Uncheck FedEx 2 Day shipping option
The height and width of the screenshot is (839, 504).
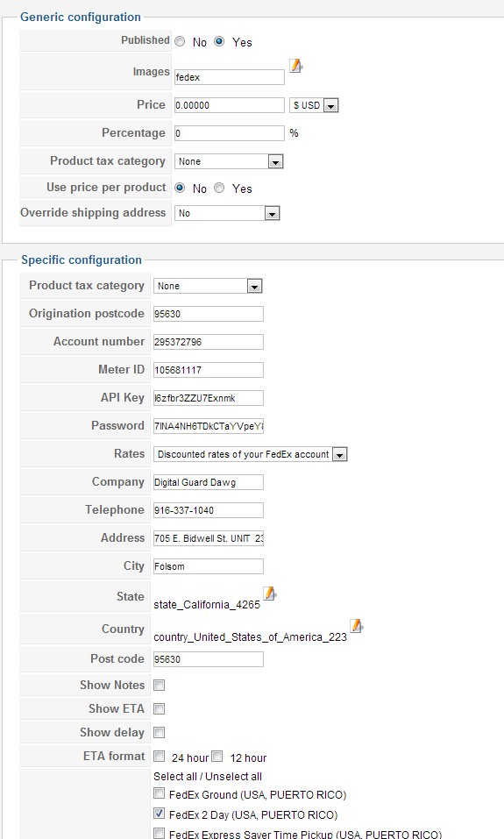[x=160, y=814]
